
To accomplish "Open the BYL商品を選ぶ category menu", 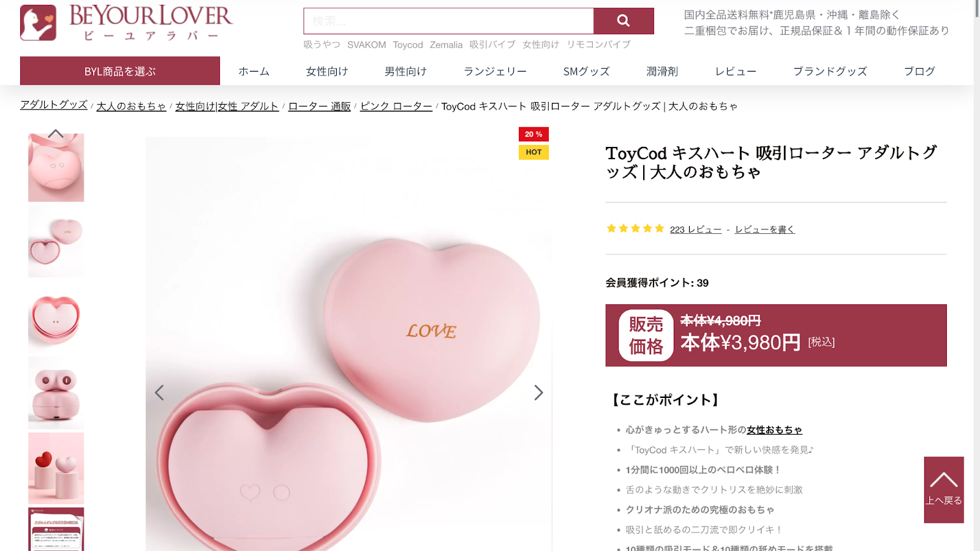I will [x=120, y=71].
